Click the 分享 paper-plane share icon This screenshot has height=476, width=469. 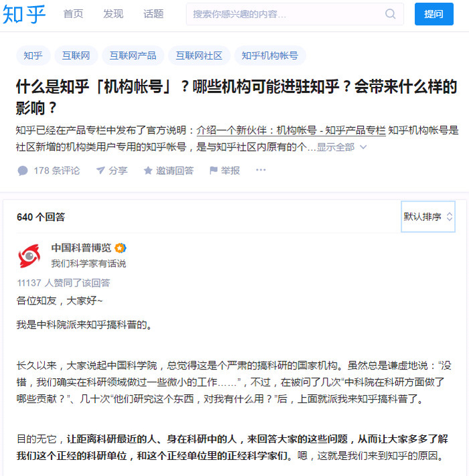coord(100,170)
